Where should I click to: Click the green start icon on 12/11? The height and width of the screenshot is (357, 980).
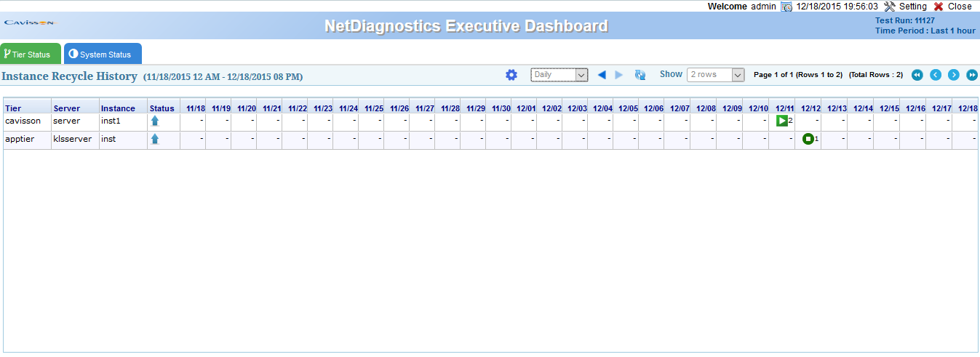point(781,121)
